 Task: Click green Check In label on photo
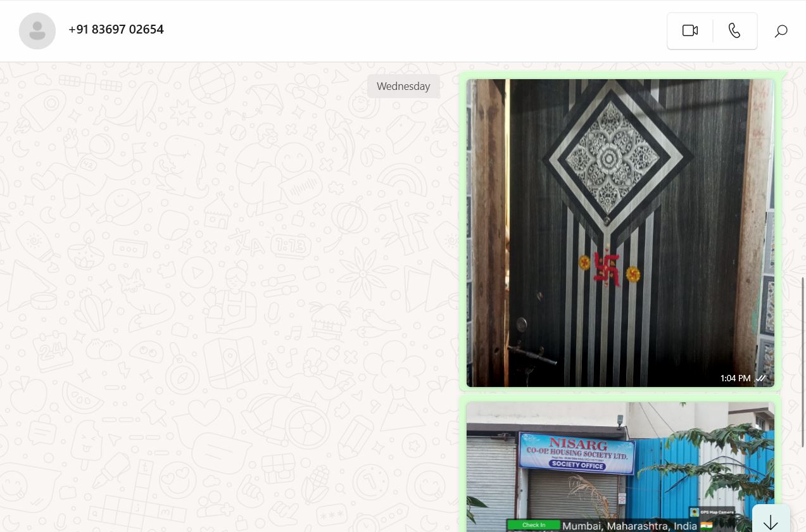point(534,525)
